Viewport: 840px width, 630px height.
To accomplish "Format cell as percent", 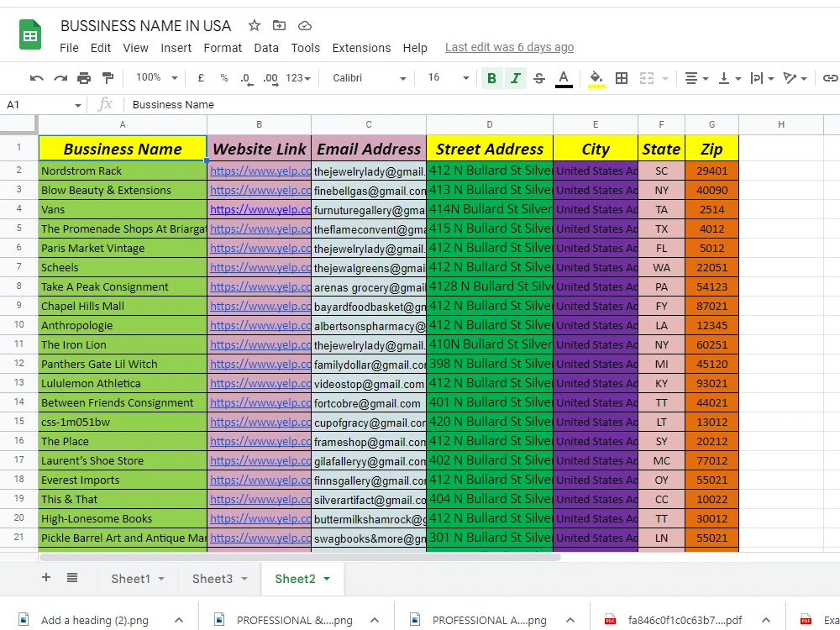I will (224, 78).
